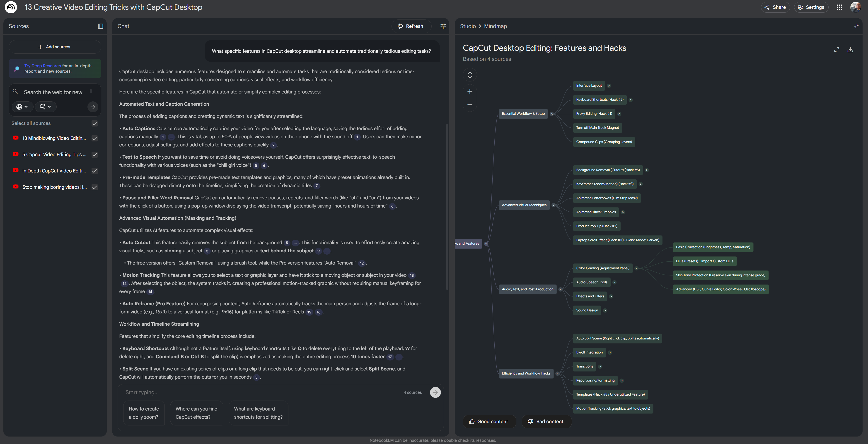
Task: Zoom out of the mindmap
Action: 470,105
